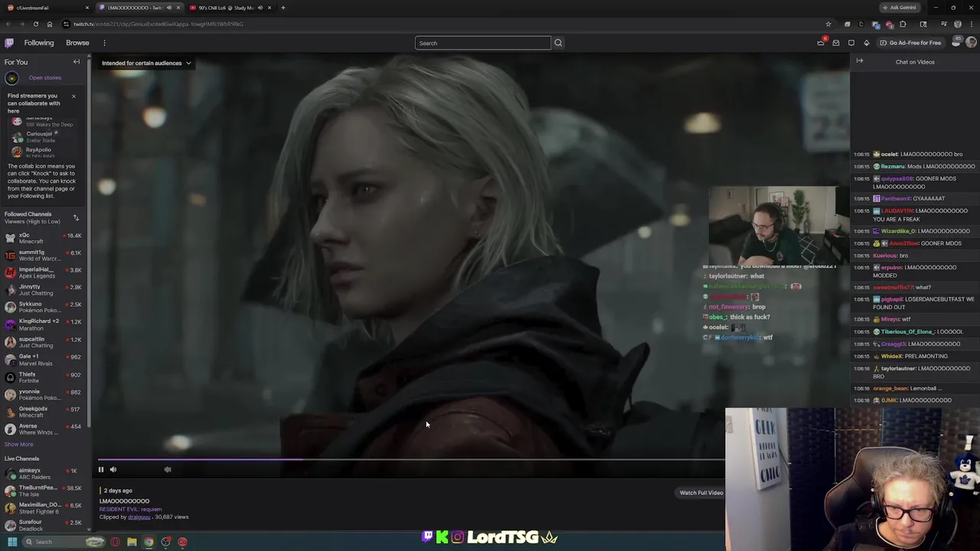
Task: Open ImperialHal channel in sidebar
Action: pos(43,273)
